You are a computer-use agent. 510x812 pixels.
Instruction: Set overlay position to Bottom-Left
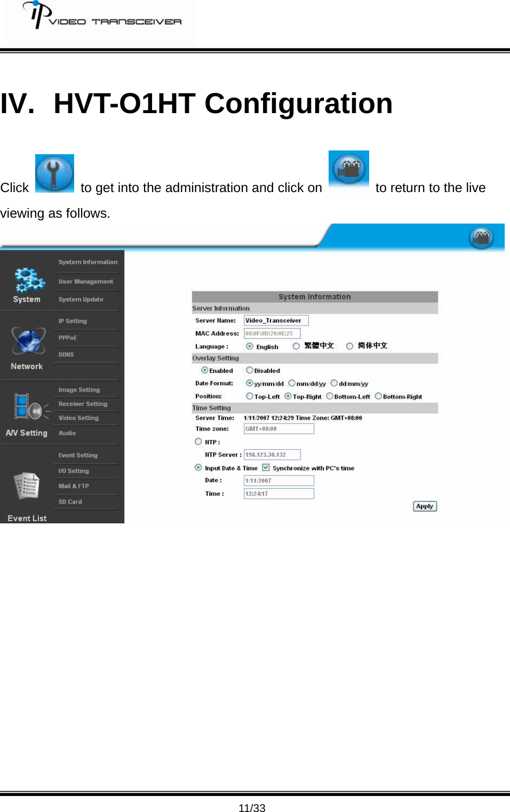click(x=330, y=396)
